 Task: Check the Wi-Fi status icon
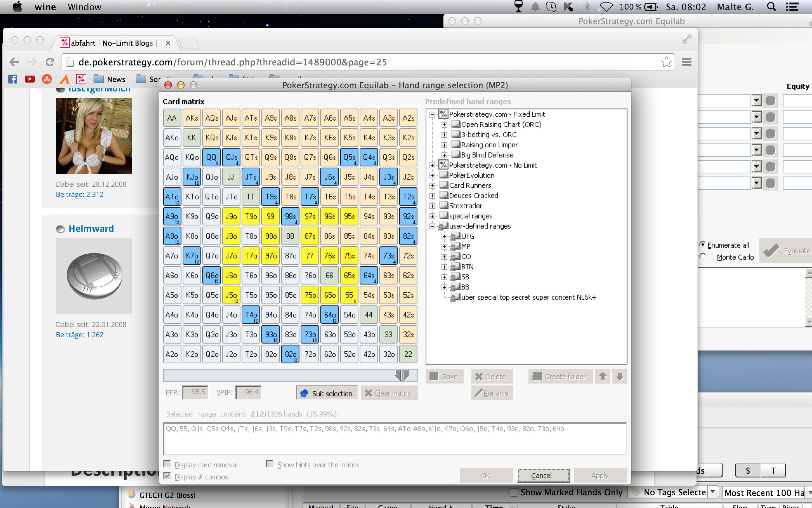(607, 7)
